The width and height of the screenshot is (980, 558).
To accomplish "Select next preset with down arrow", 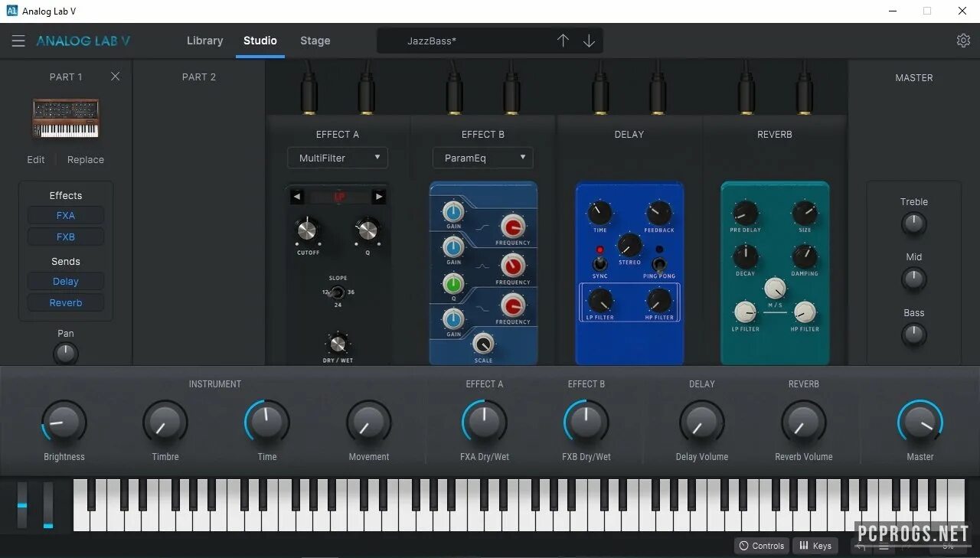I will (589, 41).
